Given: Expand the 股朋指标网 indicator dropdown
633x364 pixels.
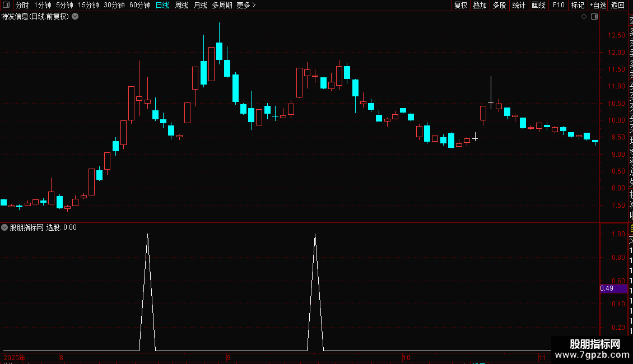Looking at the screenshot, I should (x=4, y=227).
